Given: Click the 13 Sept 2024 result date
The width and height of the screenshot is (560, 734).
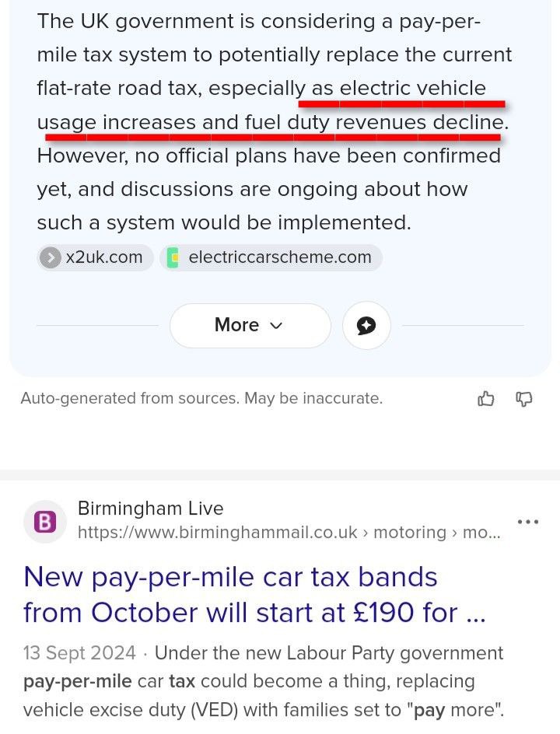Looking at the screenshot, I should 79,653.
